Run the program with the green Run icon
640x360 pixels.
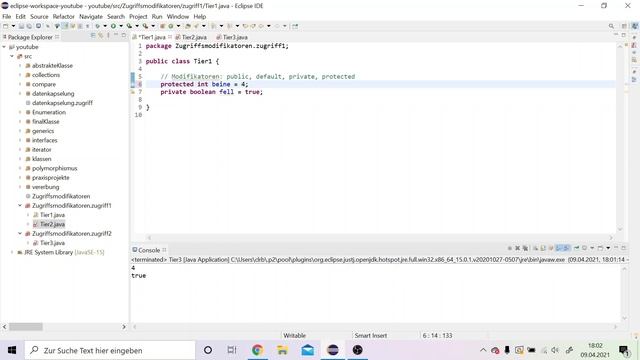113,26
